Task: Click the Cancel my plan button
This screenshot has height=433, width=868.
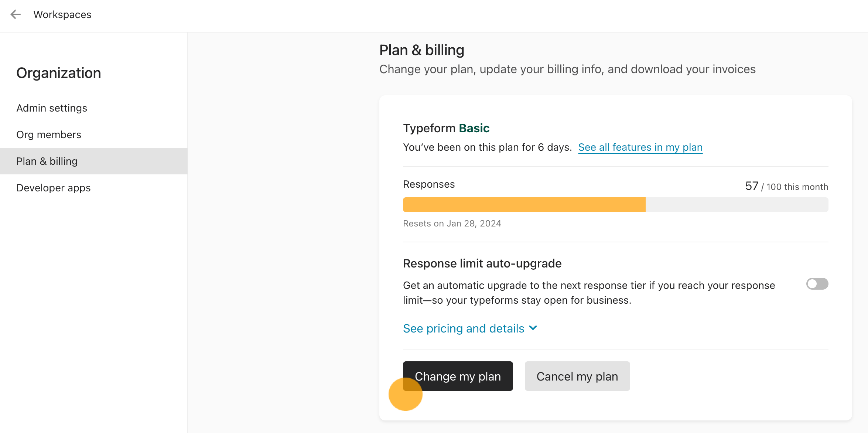Action: 577,376
